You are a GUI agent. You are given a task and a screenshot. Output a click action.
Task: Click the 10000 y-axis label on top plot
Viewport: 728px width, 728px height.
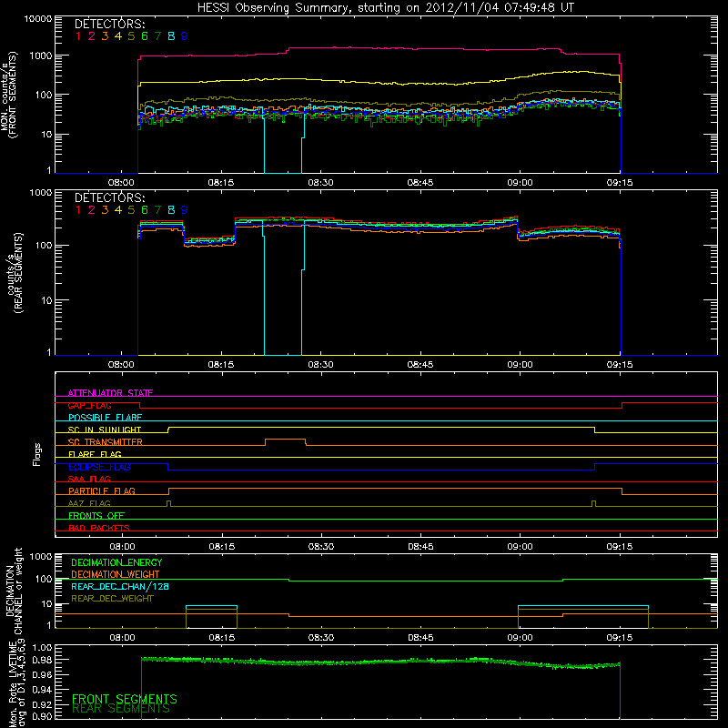tap(38, 18)
